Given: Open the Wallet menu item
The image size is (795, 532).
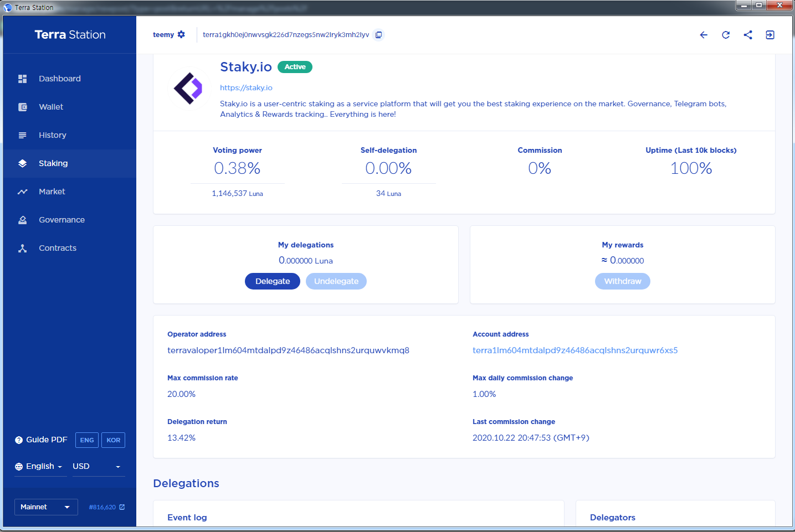Looking at the screenshot, I should click(69, 107).
